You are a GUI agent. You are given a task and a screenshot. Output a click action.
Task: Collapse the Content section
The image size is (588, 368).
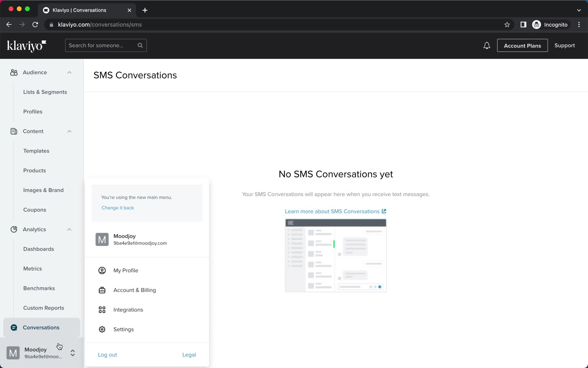pos(69,131)
